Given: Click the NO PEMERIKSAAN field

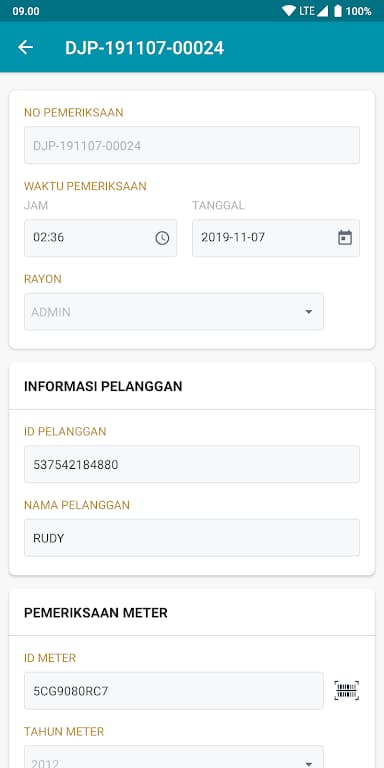Looking at the screenshot, I should (192, 145).
